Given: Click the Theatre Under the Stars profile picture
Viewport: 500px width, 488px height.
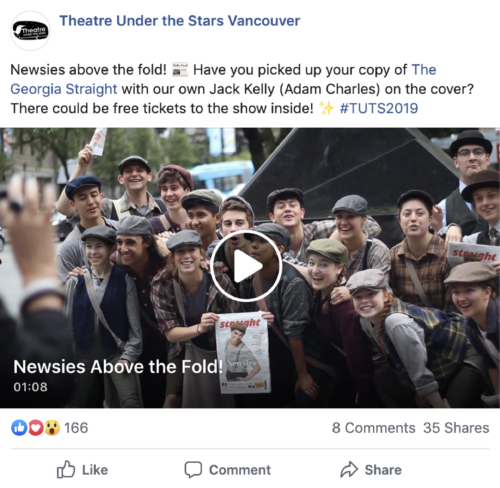Looking at the screenshot, I should [x=30, y=31].
